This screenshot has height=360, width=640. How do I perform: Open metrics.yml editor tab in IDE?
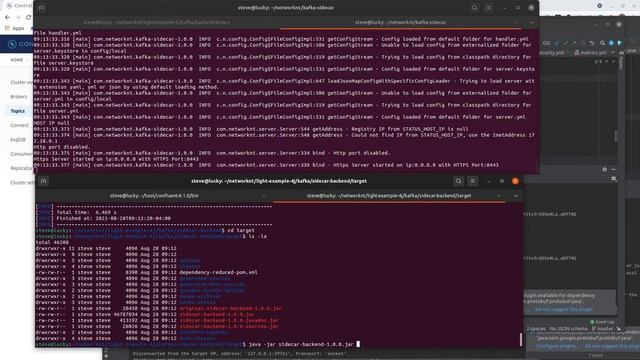[x=591, y=53]
